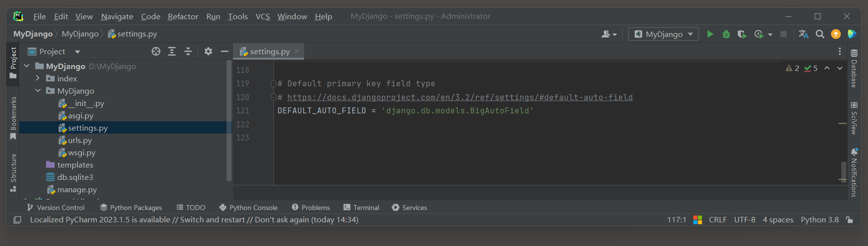The width and height of the screenshot is (868, 246).
Task: Open Search Everywhere magnifier
Action: [x=820, y=34]
